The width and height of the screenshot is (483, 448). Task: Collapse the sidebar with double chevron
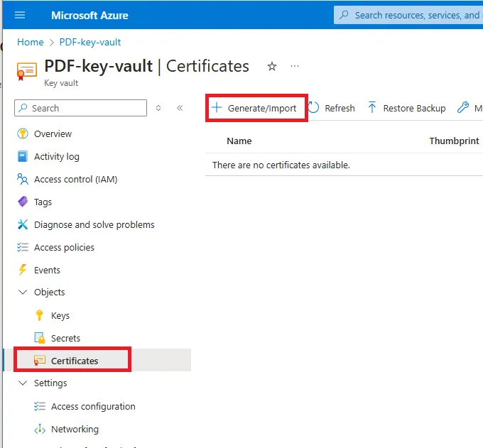coord(180,108)
